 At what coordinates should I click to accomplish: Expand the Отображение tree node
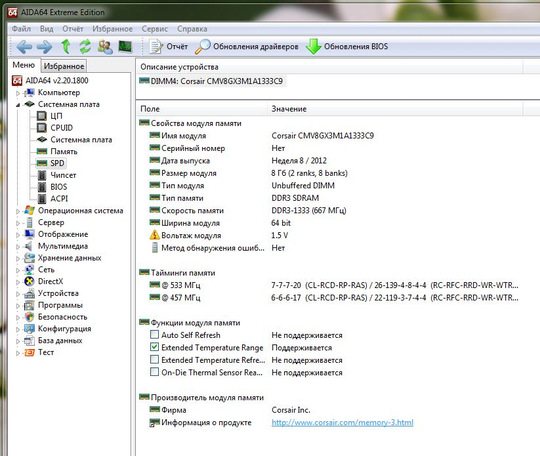click(x=18, y=235)
